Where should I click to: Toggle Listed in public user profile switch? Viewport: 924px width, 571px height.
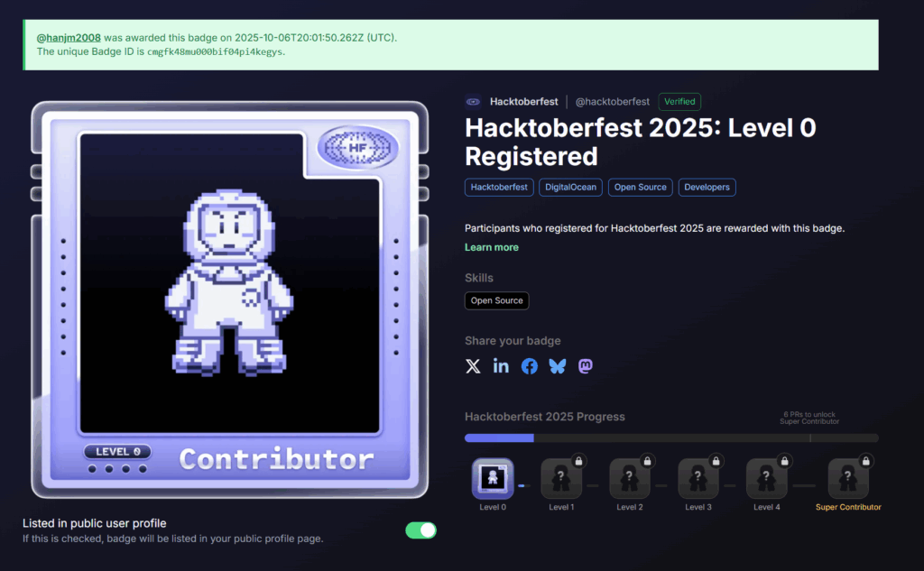pyautogui.click(x=420, y=530)
